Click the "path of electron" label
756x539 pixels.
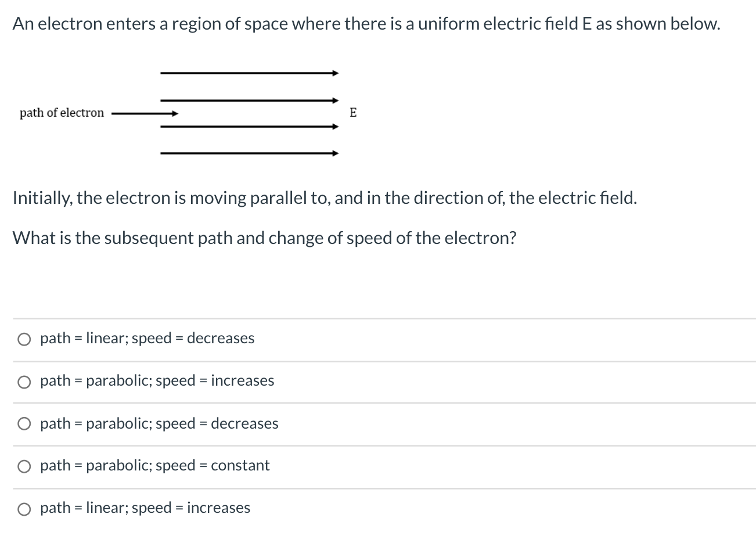[61, 113]
